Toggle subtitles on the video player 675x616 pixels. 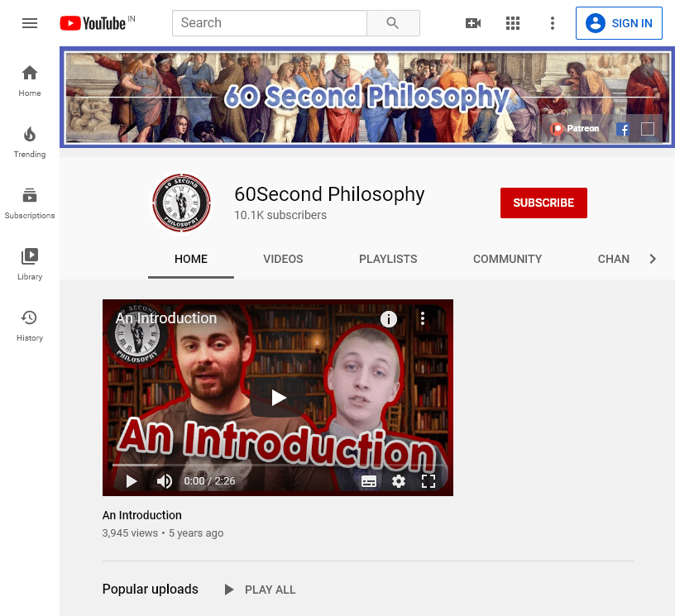[368, 481]
